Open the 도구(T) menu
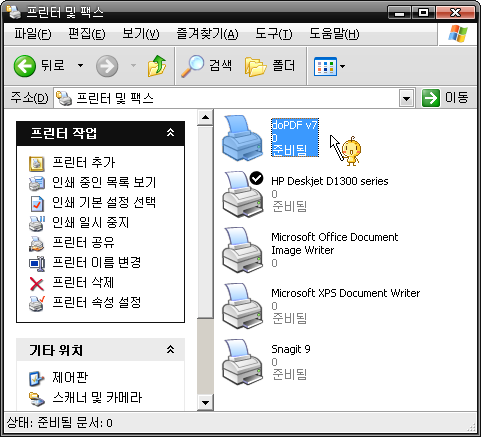Viewport: 481px width, 437px height. pyautogui.click(x=274, y=34)
